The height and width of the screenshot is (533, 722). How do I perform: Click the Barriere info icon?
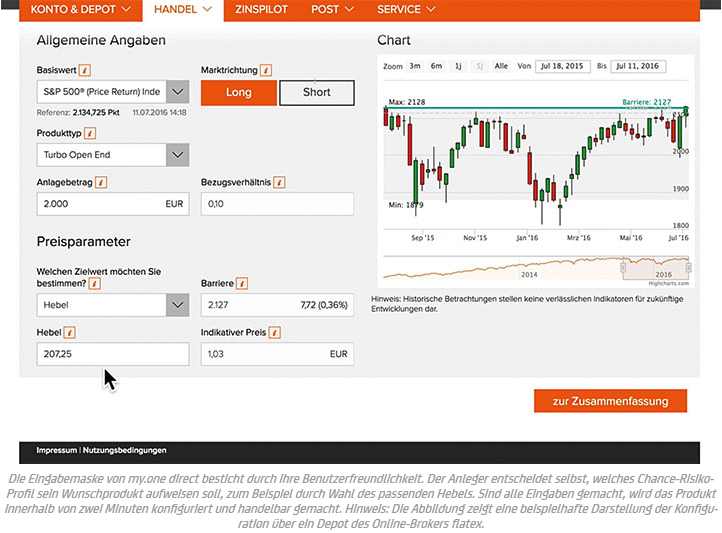click(x=244, y=283)
